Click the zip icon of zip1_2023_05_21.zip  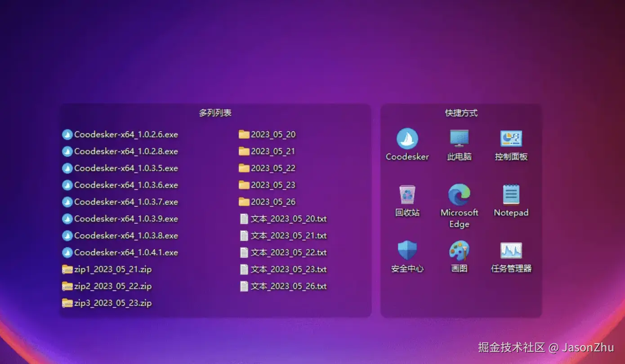pyautogui.click(x=67, y=269)
